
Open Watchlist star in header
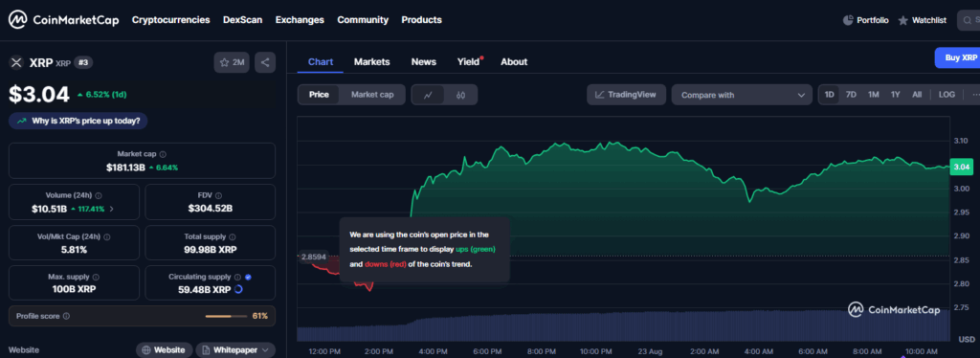pyautogui.click(x=903, y=21)
